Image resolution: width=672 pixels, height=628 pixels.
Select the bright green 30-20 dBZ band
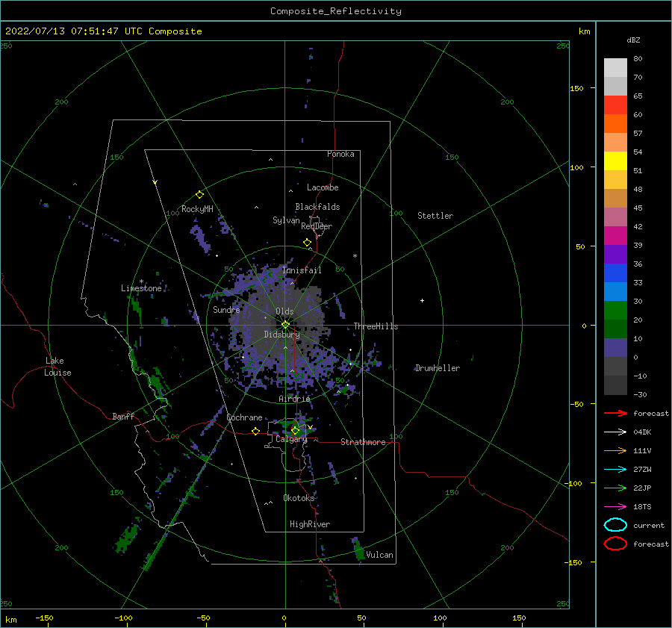pos(615,311)
